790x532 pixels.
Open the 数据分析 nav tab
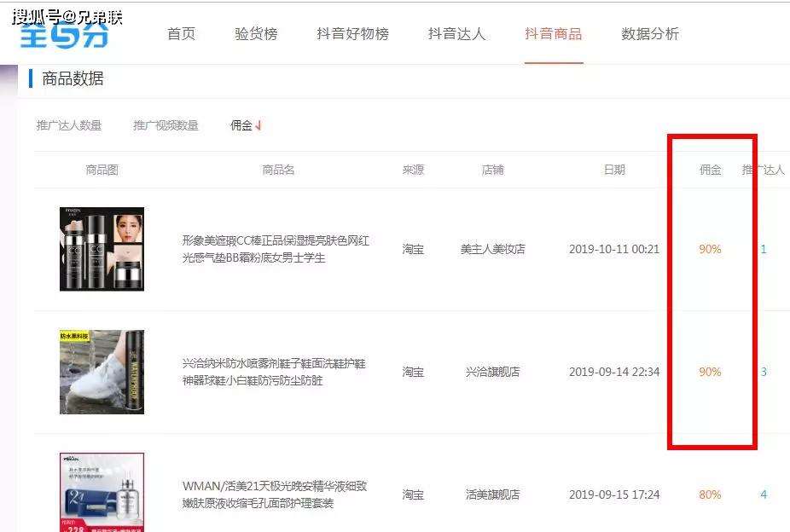pyautogui.click(x=650, y=34)
